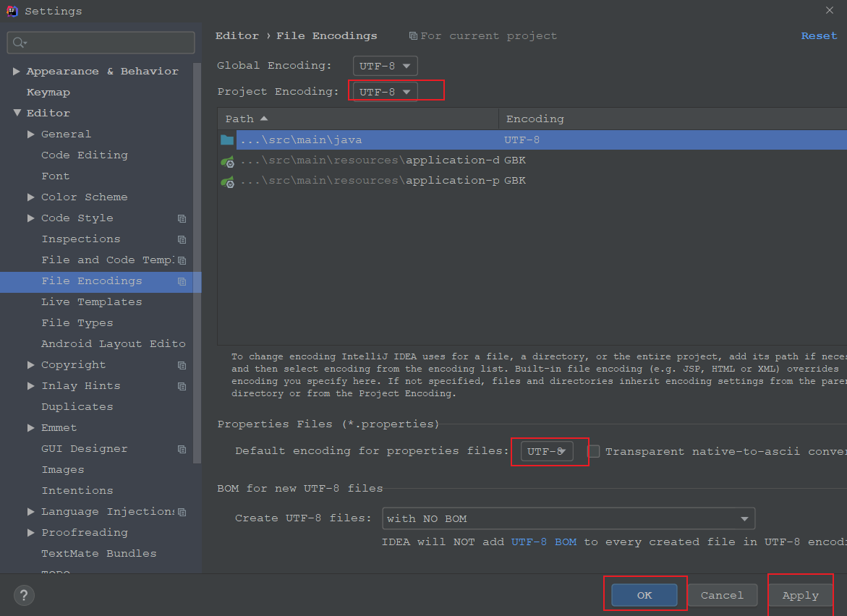This screenshot has width=847, height=616.
Task: Click the project-level icon next to GUI Designer
Action: (x=182, y=449)
